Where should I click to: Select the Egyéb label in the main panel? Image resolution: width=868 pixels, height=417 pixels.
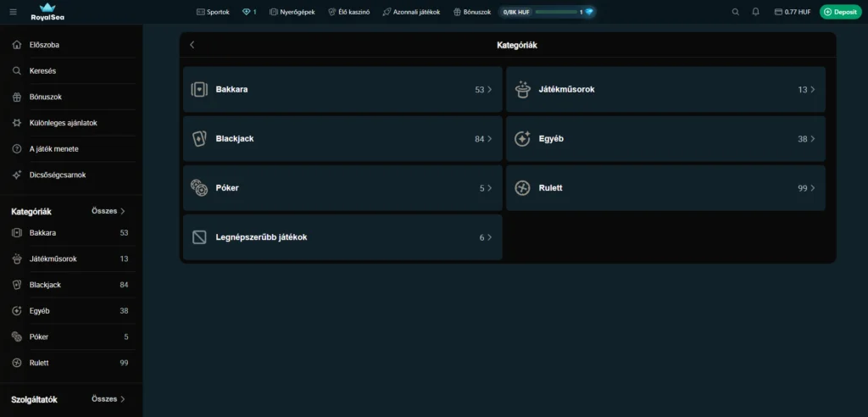tap(551, 139)
